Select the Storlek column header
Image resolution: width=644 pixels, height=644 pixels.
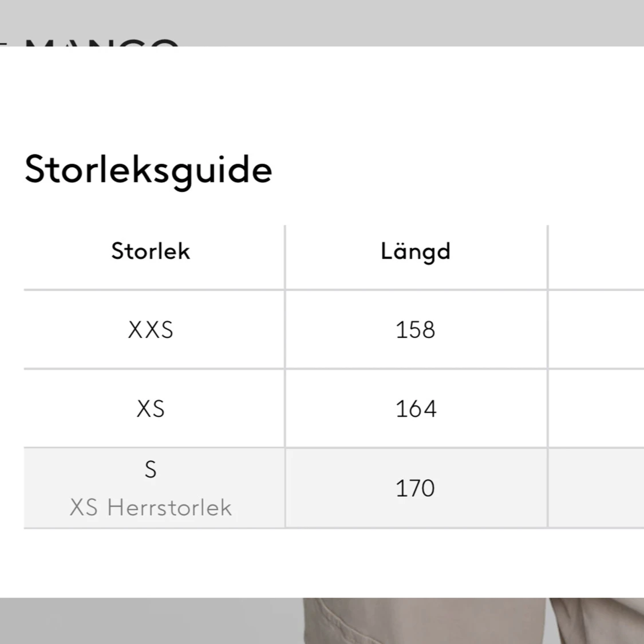[151, 251]
